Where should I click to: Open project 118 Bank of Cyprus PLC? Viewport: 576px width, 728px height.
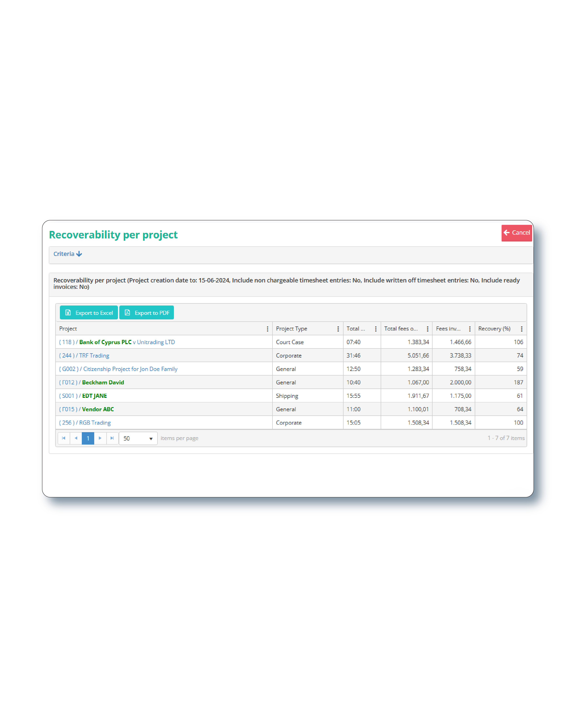coord(117,342)
